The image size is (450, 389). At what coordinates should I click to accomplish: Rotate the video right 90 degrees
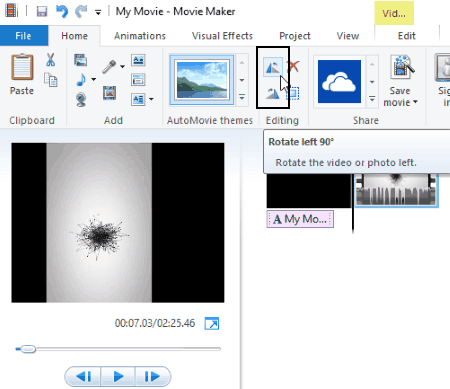pyautogui.click(x=273, y=94)
